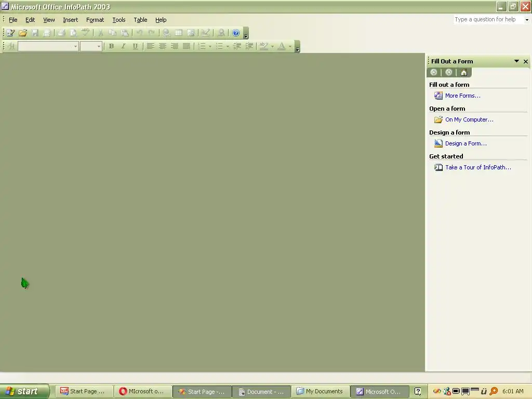The height and width of the screenshot is (399, 532).
Task: Open the View menu
Action: point(49,20)
